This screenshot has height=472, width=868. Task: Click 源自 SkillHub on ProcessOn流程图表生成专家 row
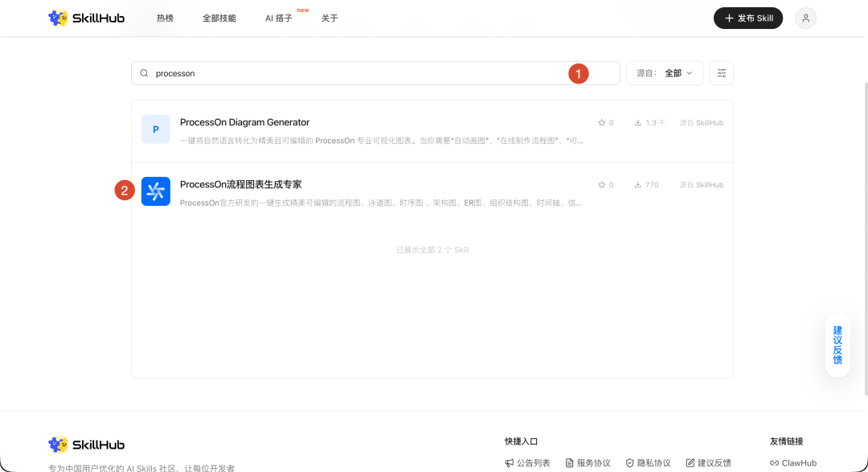click(x=702, y=185)
